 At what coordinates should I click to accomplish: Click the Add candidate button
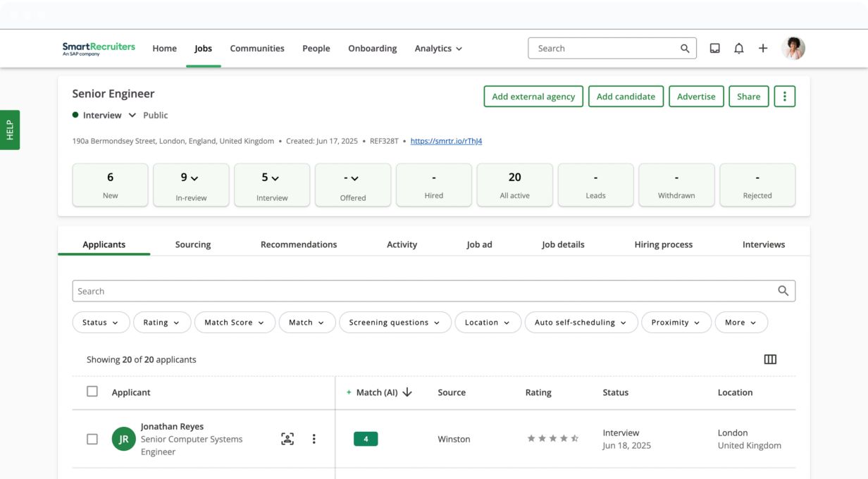(626, 97)
